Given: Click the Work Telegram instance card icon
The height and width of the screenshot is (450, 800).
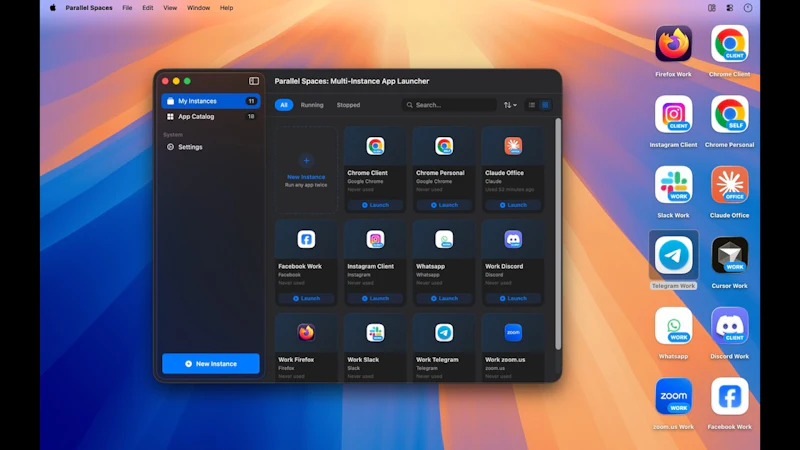Looking at the screenshot, I should [x=444, y=333].
